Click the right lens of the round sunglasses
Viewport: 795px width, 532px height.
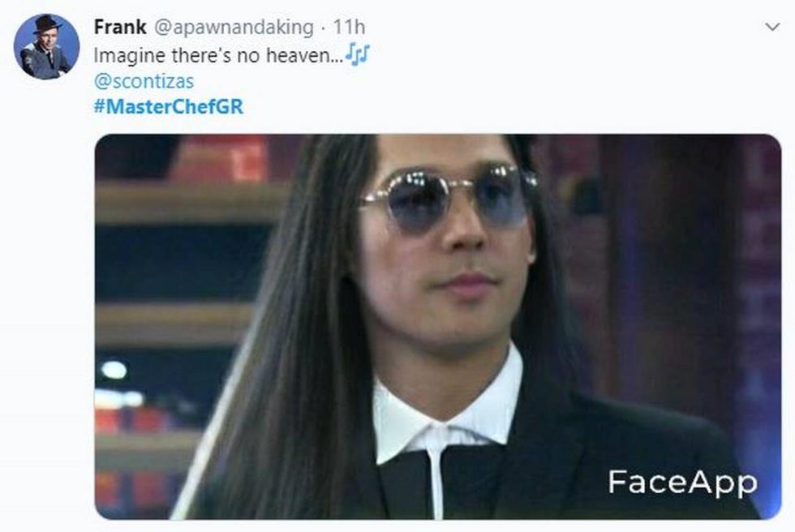(x=502, y=196)
